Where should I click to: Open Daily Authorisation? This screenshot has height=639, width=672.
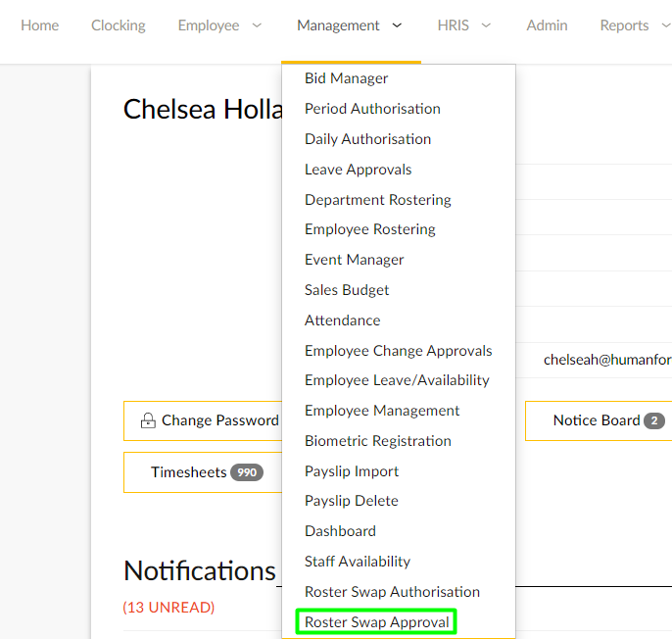pos(367,139)
